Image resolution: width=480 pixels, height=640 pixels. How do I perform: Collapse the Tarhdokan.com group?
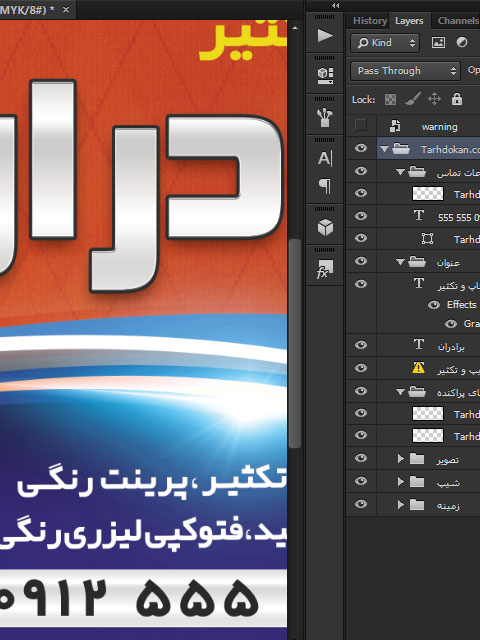click(x=384, y=149)
